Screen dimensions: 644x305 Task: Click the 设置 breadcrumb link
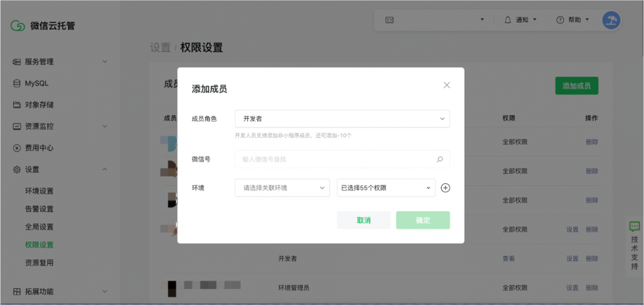point(160,48)
